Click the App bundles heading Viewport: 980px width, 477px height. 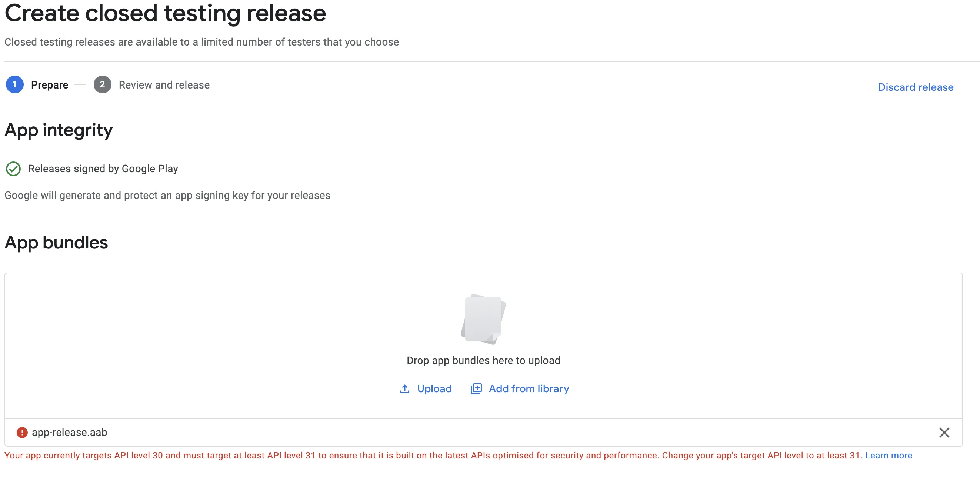point(56,242)
